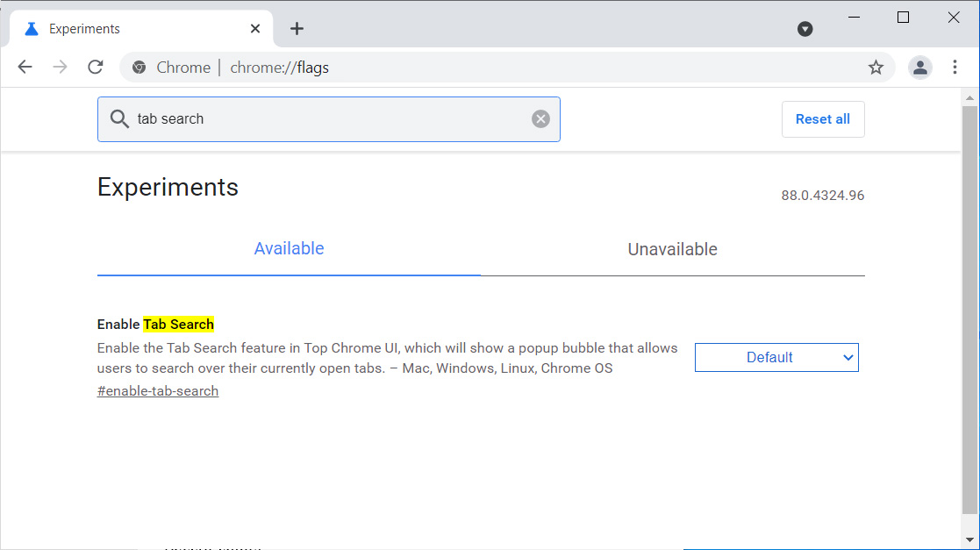Open a new tab with plus button

click(x=297, y=29)
